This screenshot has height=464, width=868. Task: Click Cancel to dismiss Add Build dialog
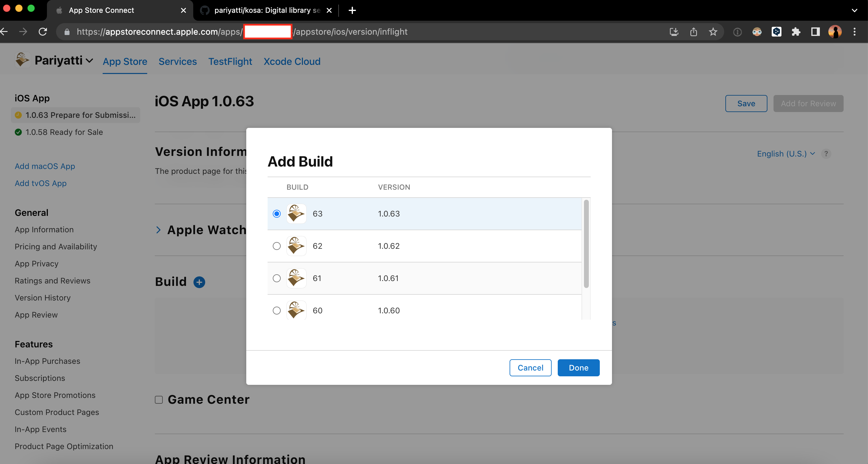529,368
